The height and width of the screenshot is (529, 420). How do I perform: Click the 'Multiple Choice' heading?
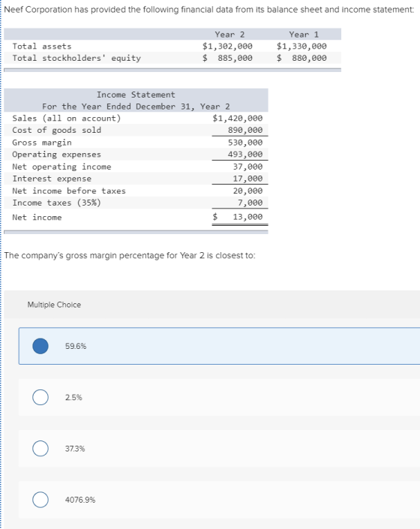54,305
